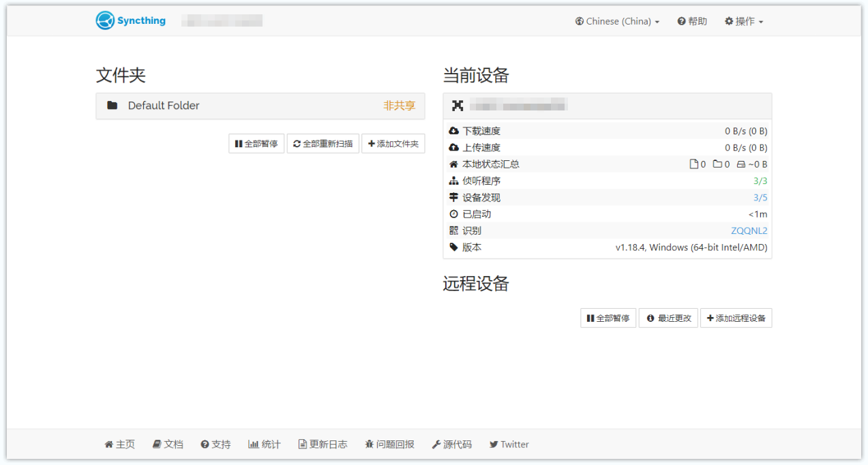Open the ZQQNL2 device ID link
This screenshot has height=465, width=868.
pyautogui.click(x=749, y=230)
